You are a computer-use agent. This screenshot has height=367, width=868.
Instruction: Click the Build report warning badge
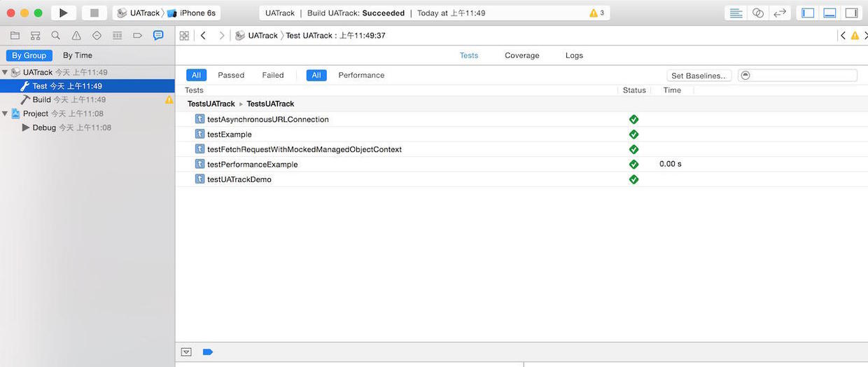[x=169, y=99]
